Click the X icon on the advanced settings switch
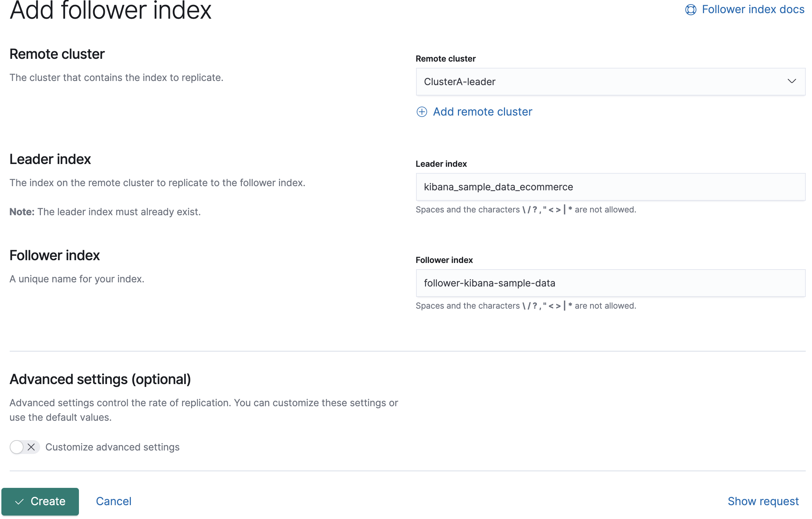 click(x=31, y=447)
